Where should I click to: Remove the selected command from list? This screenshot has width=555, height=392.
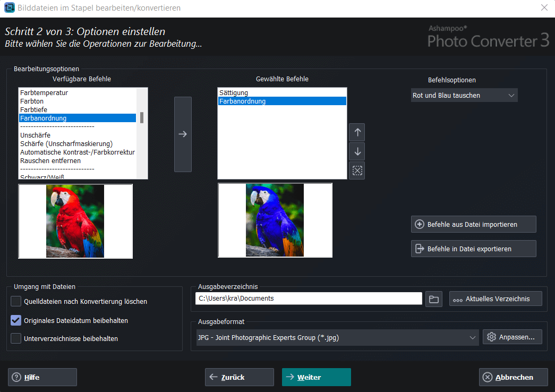[357, 171]
